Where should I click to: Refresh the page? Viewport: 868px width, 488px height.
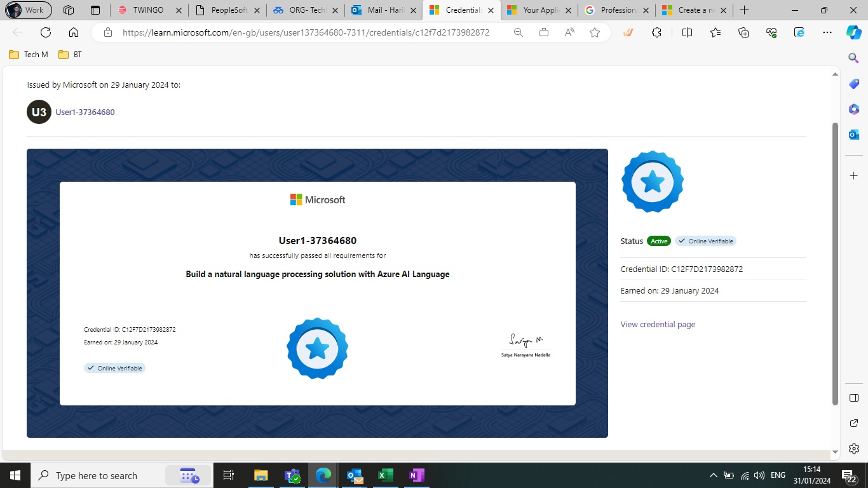[46, 32]
